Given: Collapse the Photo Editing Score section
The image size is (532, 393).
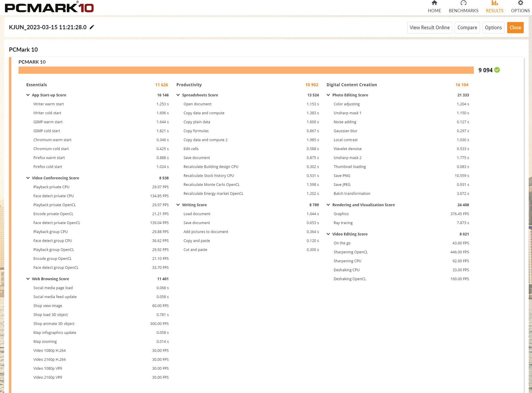Looking at the screenshot, I should pos(328,95).
